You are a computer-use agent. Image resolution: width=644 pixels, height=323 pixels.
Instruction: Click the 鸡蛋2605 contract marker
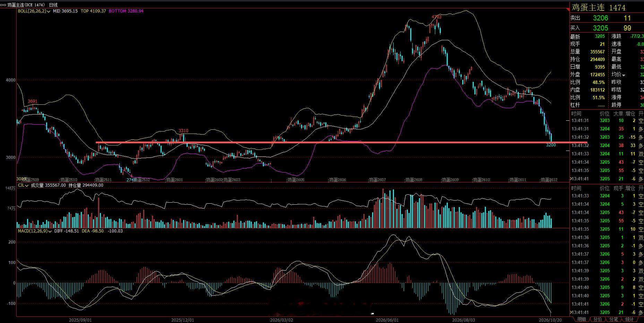click(296, 180)
